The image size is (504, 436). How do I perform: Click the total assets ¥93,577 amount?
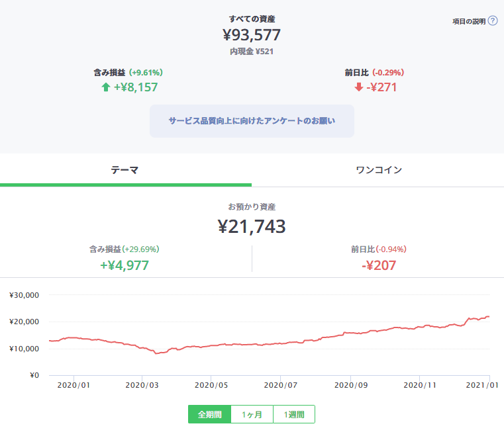point(252,34)
